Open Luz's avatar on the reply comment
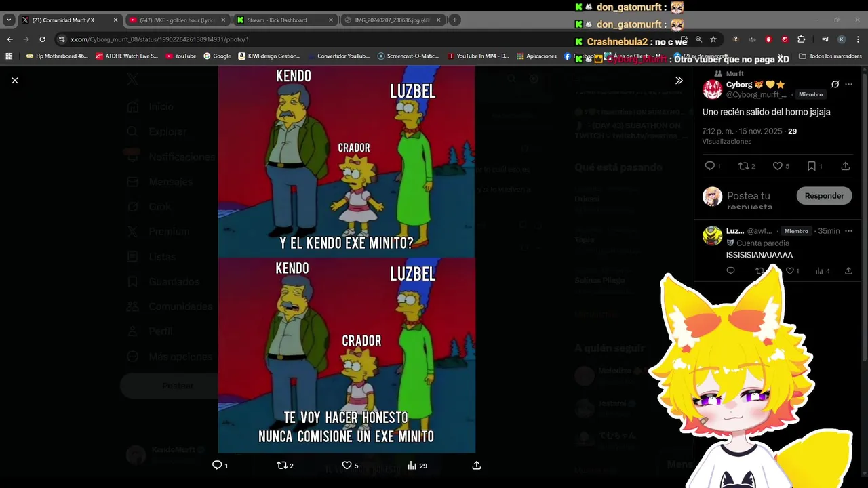868x488 pixels. (x=712, y=236)
